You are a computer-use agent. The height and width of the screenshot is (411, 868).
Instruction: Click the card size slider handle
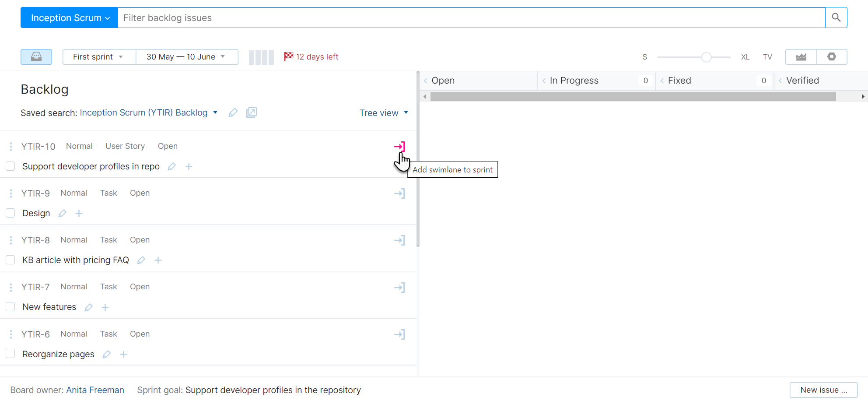pos(706,57)
